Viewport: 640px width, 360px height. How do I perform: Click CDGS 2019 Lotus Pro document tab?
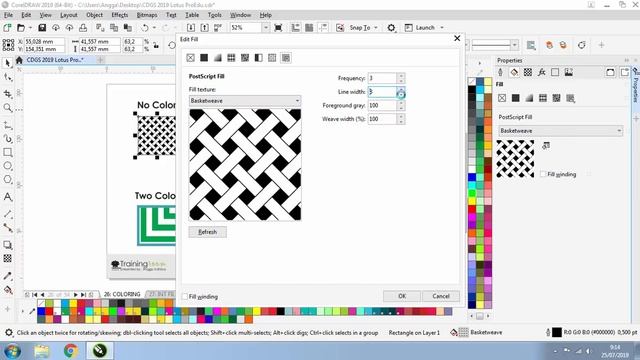click(x=55, y=60)
